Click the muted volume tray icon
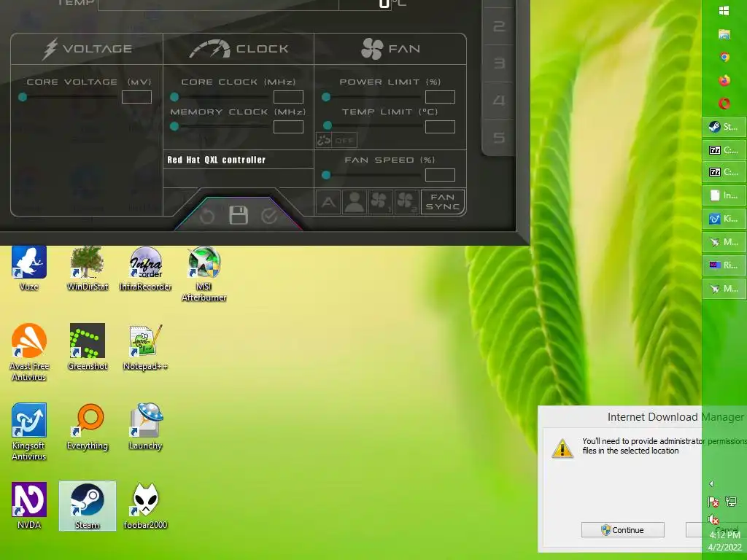Image resolution: width=747 pixels, height=560 pixels. (x=713, y=519)
